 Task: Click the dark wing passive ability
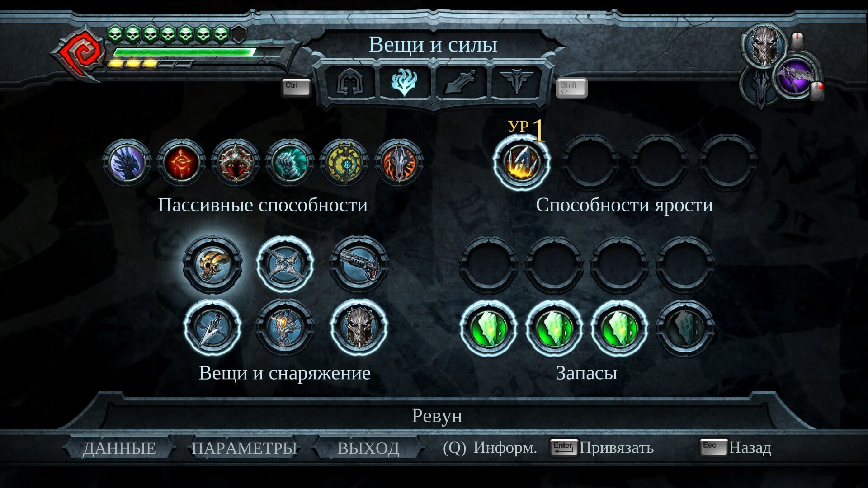127,163
